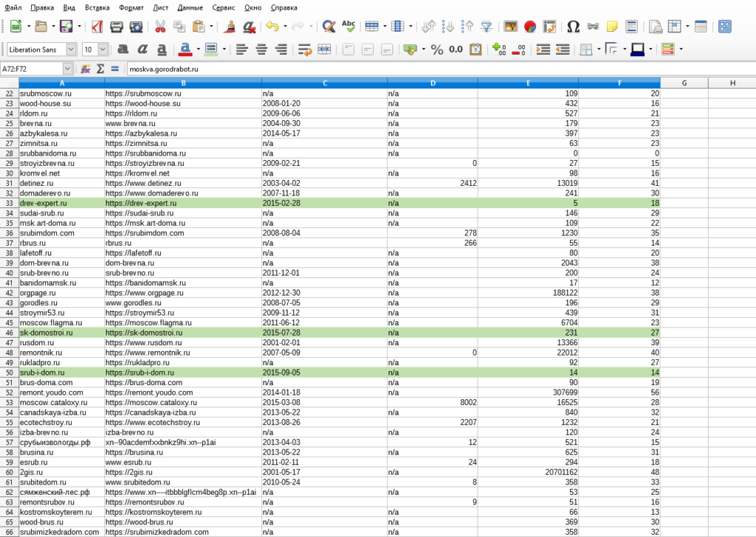
Task: Toggle italic text formatting
Action: click(x=142, y=49)
